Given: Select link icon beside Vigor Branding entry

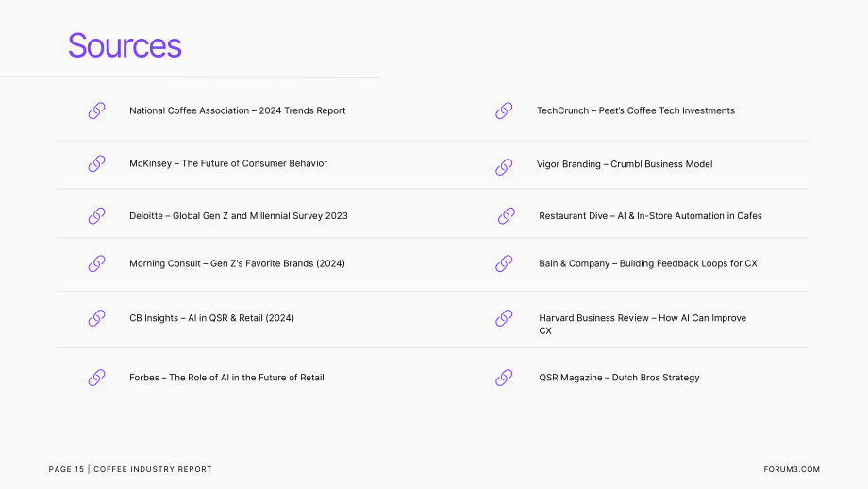Looking at the screenshot, I should [504, 167].
